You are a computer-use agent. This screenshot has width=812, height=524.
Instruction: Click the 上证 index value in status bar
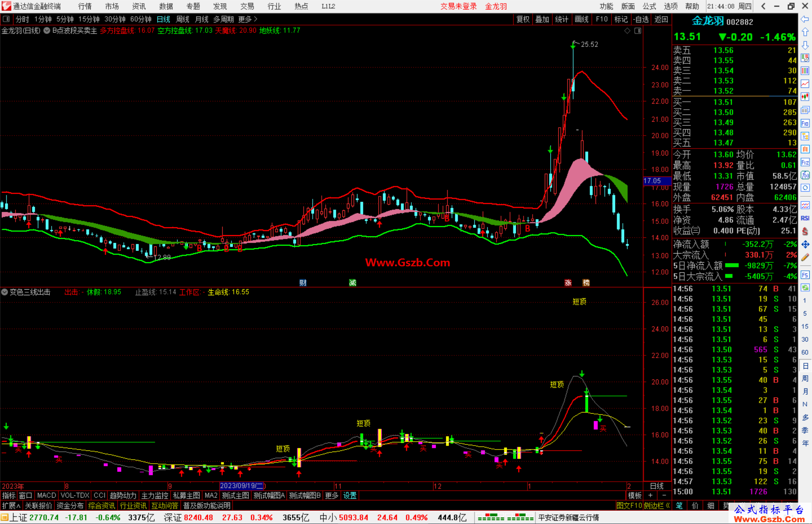coord(44,518)
